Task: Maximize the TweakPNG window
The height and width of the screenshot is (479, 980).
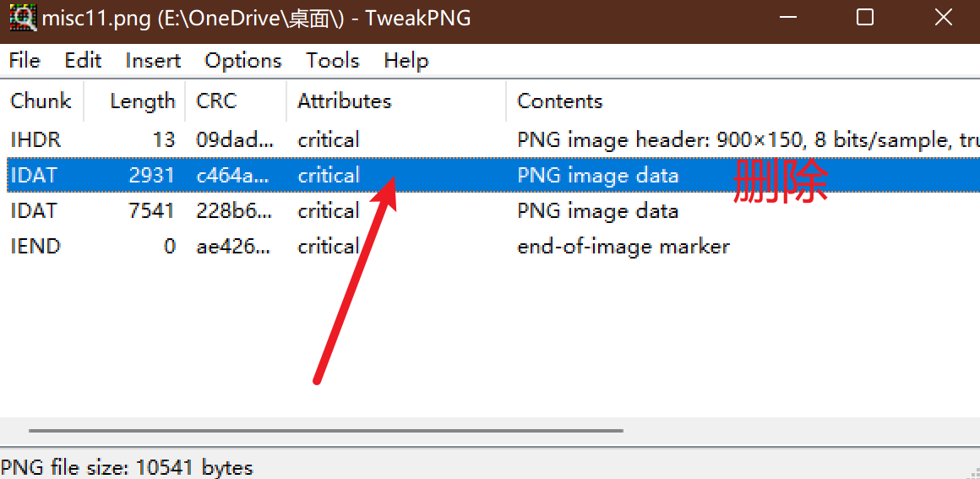Action: click(x=865, y=18)
